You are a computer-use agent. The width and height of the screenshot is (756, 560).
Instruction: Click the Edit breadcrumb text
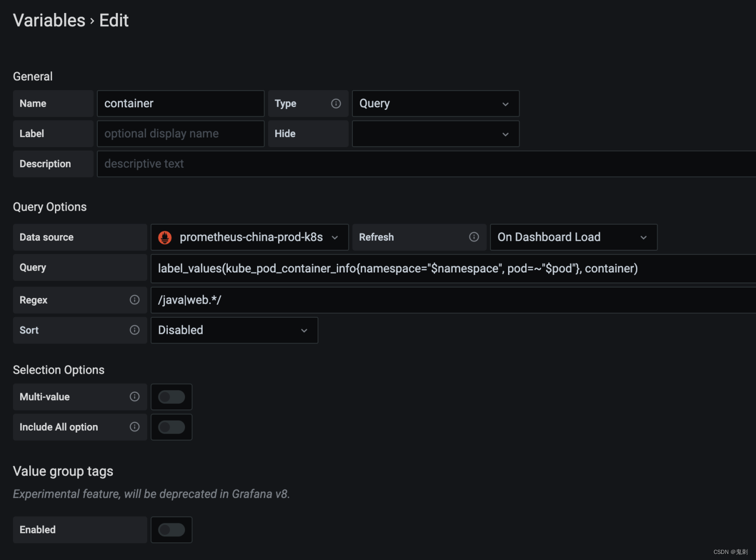tap(114, 21)
